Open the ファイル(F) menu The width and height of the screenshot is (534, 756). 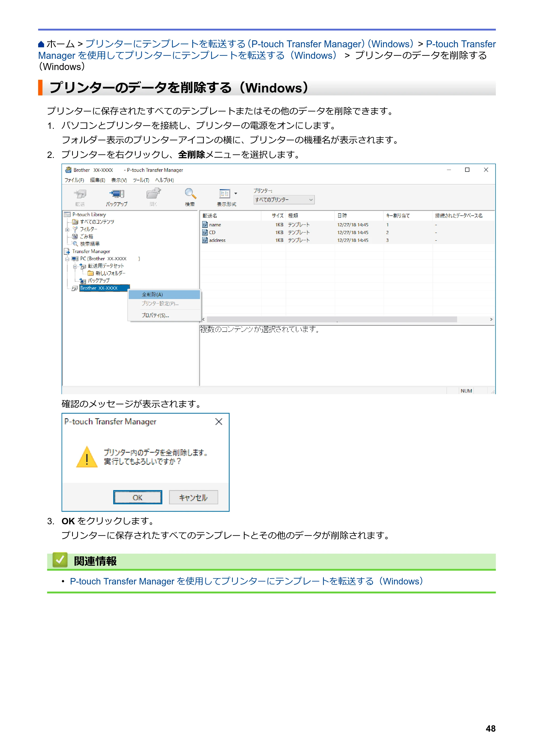pos(74,180)
